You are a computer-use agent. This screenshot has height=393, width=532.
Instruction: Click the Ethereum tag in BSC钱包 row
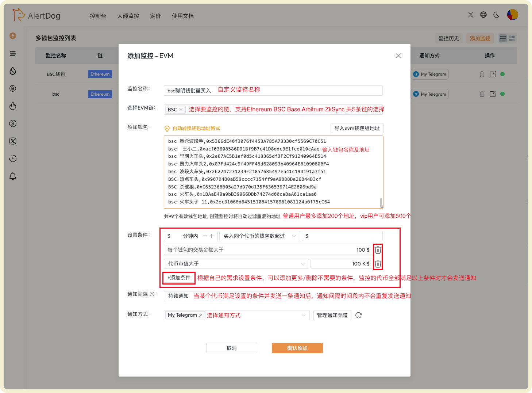[100, 74]
